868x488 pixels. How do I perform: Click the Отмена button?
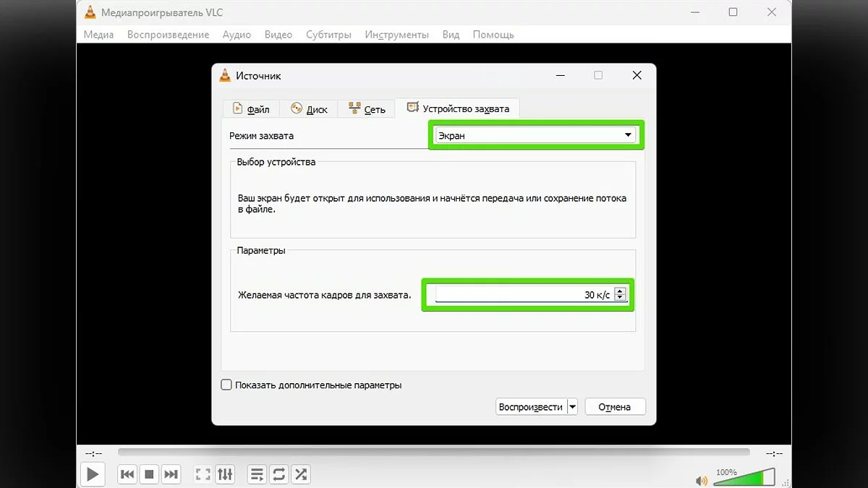pos(615,407)
